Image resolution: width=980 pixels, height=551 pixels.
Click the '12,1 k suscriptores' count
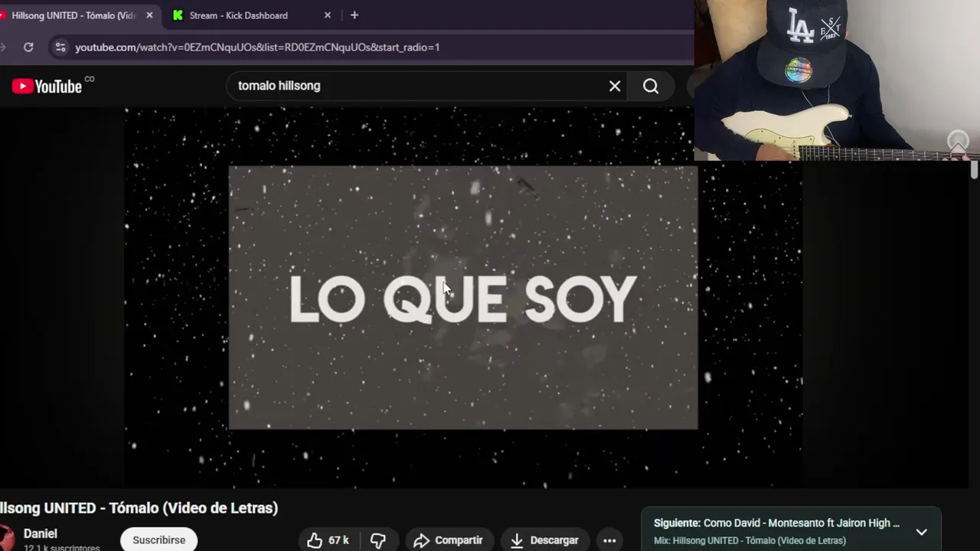tap(61, 548)
